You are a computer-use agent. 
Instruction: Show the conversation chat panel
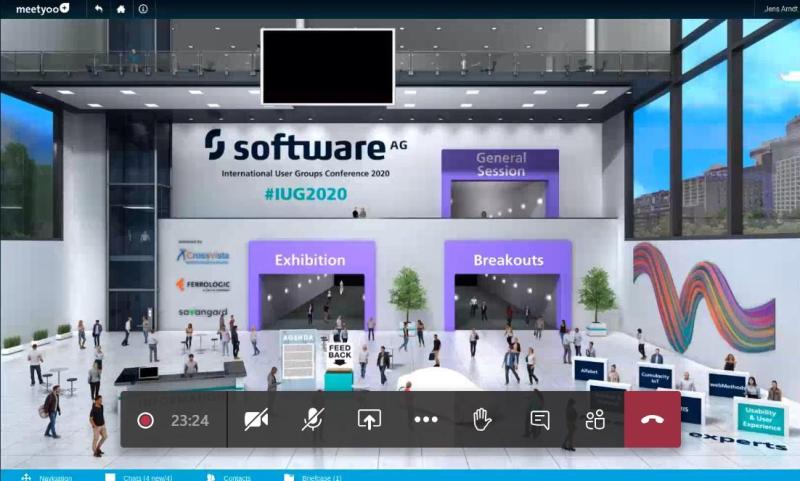point(540,420)
